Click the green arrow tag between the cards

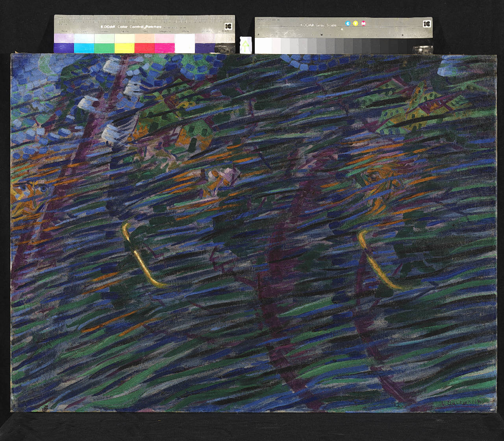(x=246, y=44)
